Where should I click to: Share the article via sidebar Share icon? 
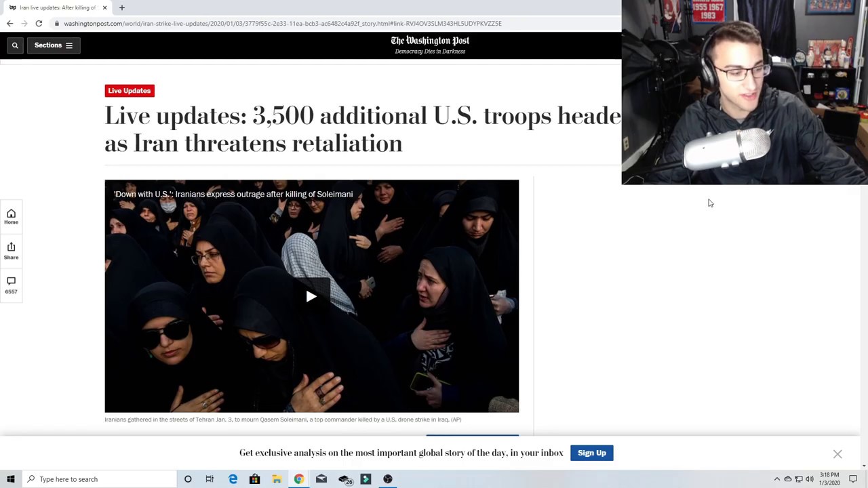click(x=11, y=251)
